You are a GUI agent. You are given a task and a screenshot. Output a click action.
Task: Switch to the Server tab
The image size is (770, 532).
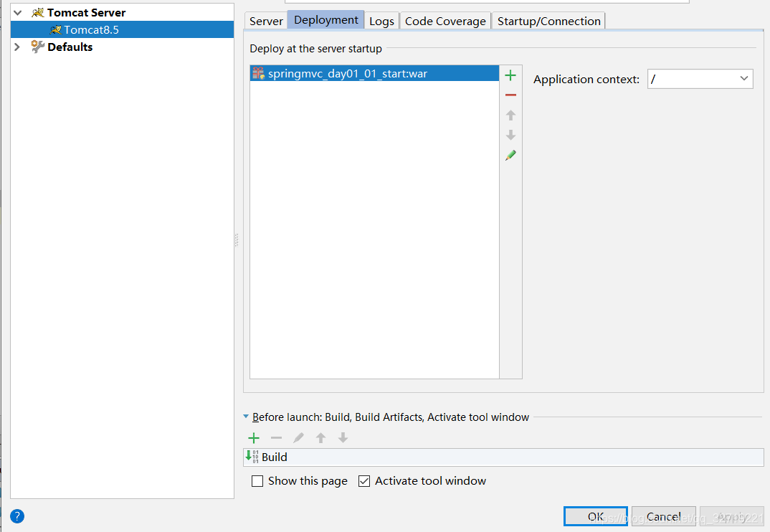266,21
